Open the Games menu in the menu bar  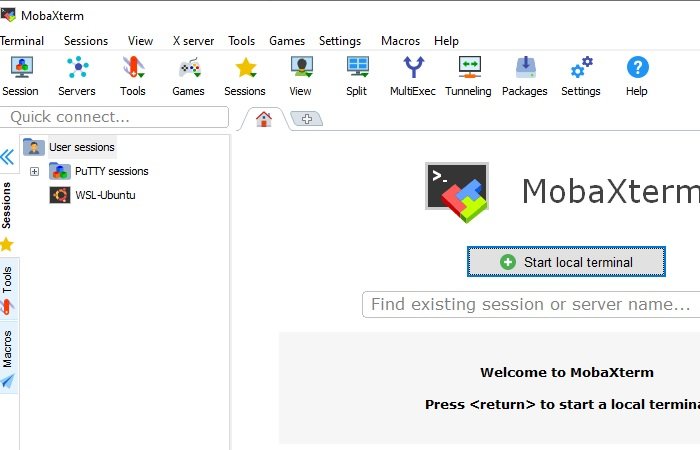pos(287,41)
